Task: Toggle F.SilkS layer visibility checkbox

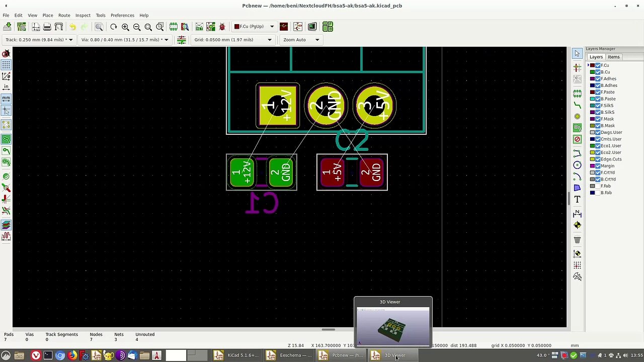Action: [x=598, y=106]
